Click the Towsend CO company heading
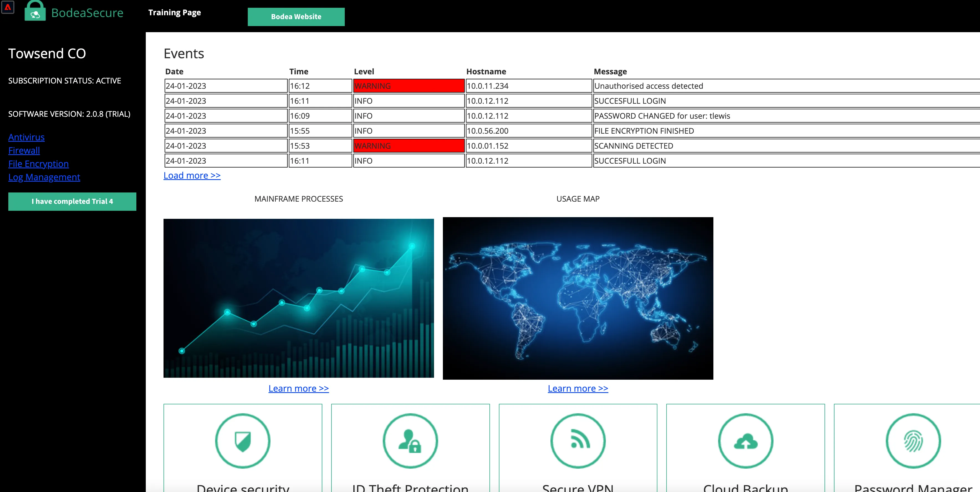The image size is (980, 492). point(47,54)
